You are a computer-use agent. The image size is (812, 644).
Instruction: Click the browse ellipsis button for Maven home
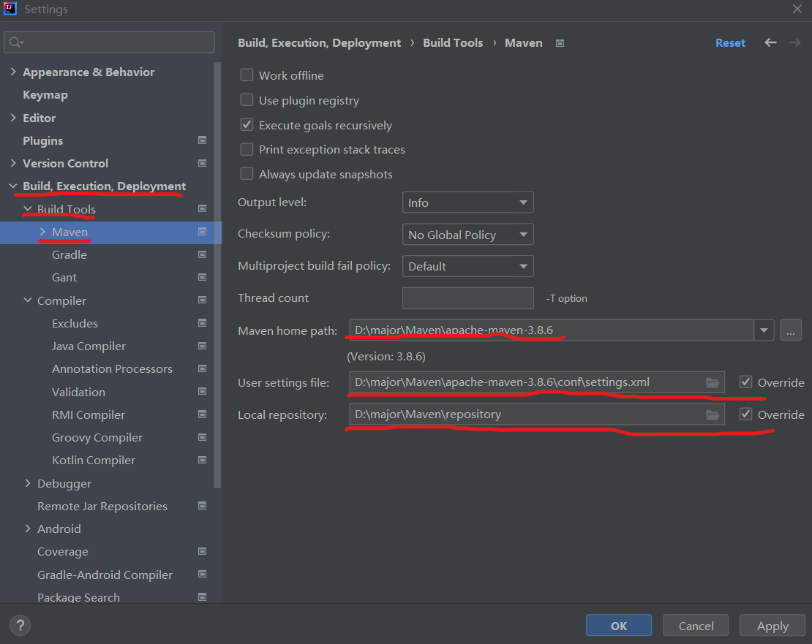tap(790, 330)
